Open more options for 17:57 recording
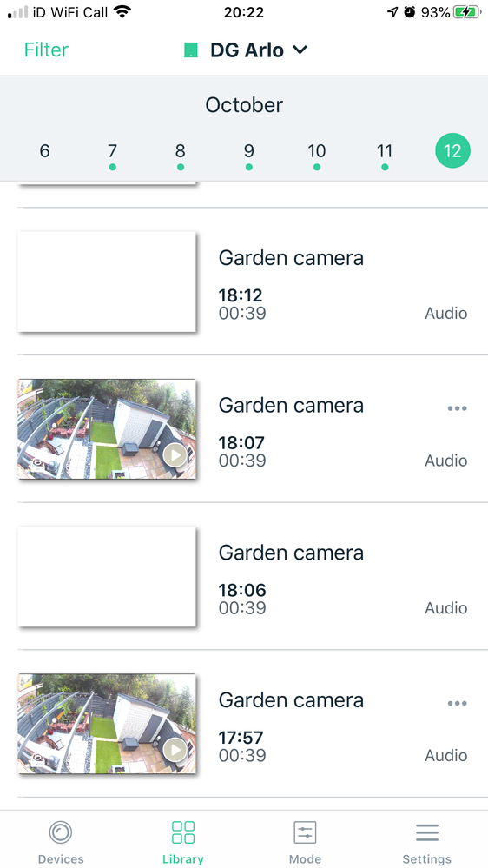Image resolution: width=488 pixels, height=868 pixels. 457,703
